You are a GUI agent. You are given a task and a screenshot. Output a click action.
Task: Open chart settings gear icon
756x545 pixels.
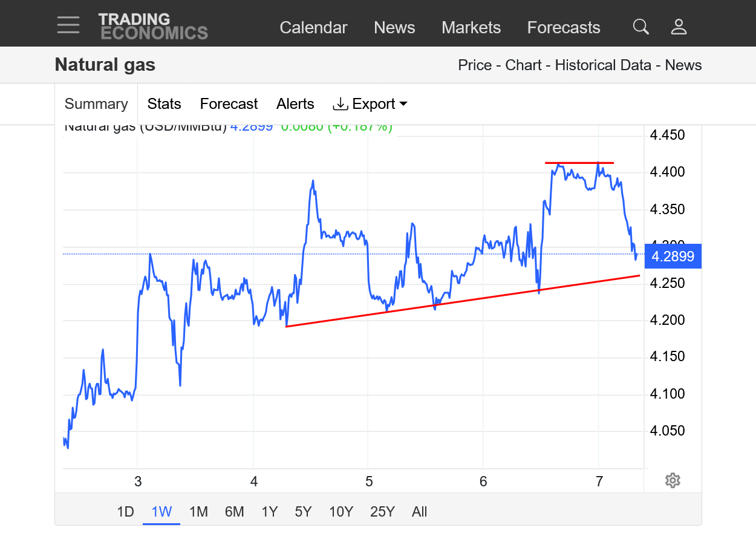click(x=673, y=480)
